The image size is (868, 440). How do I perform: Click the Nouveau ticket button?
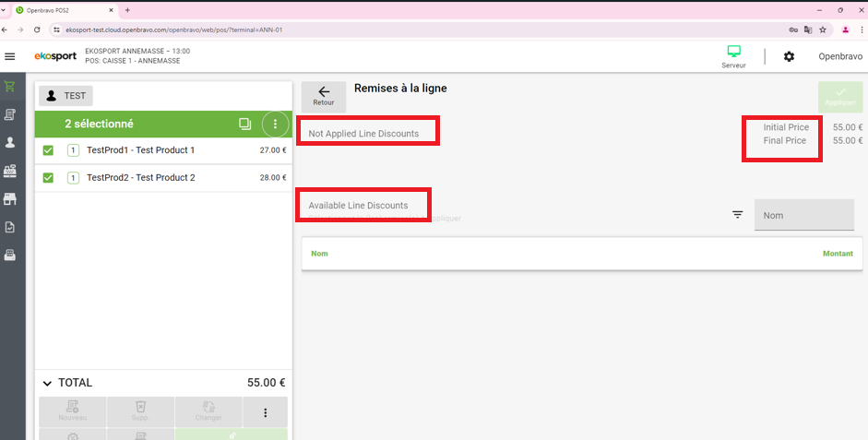73,412
